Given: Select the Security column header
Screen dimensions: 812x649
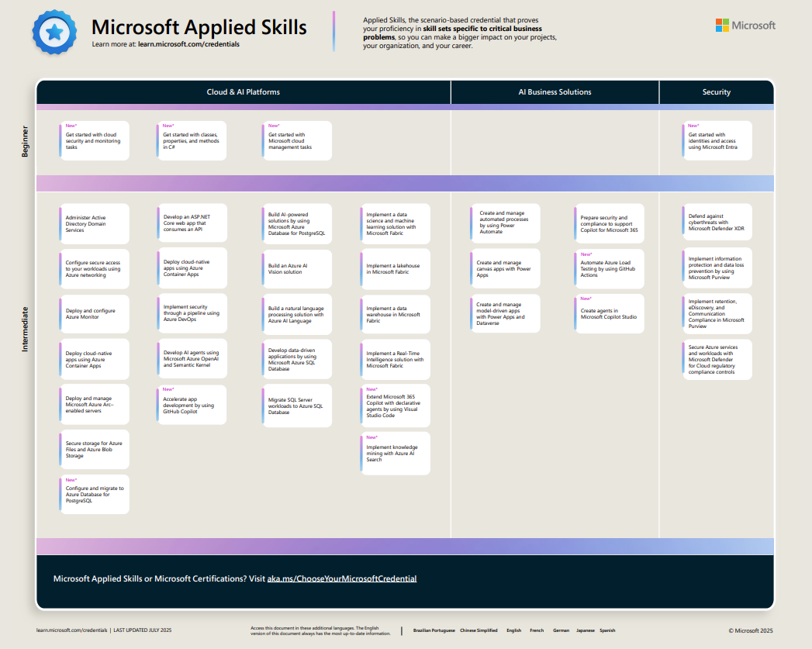Looking at the screenshot, I should click(x=716, y=92).
